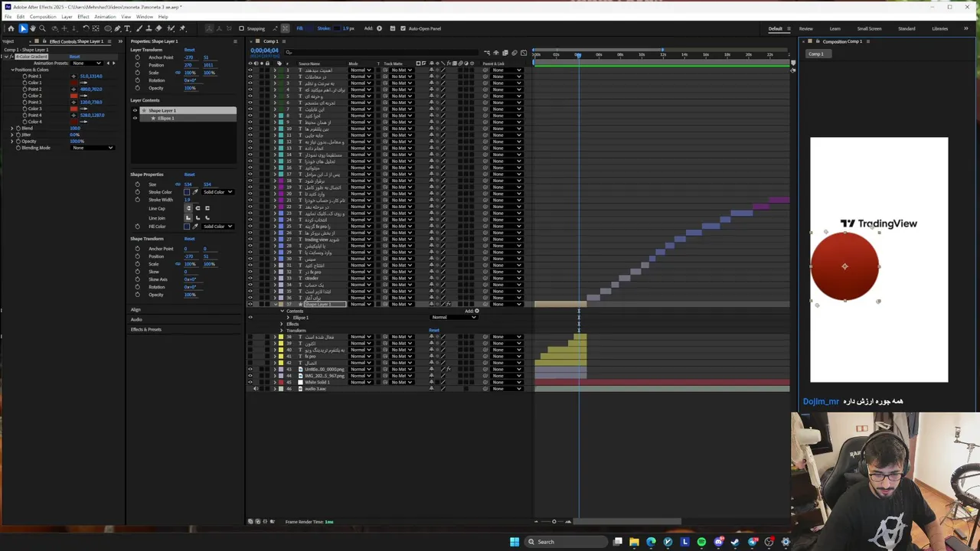Toggle 4-Color Gradient fx switch
980x551 pixels.
point(11,57)
